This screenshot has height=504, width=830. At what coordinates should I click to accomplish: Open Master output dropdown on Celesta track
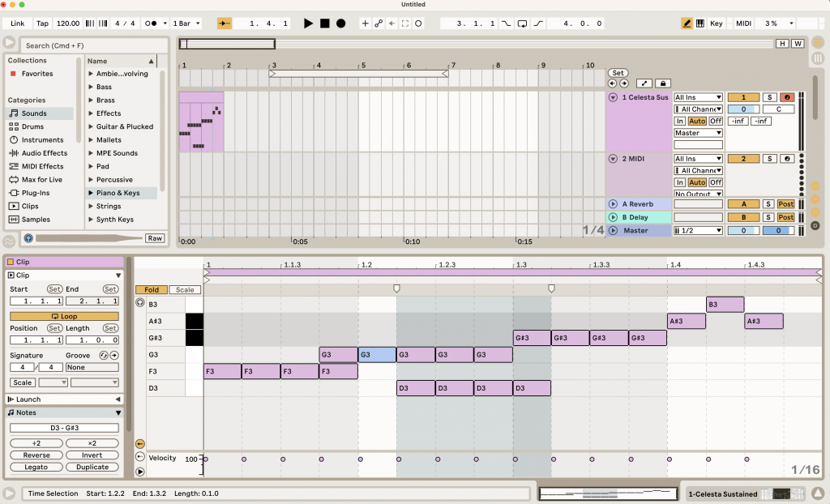[698, 133]
